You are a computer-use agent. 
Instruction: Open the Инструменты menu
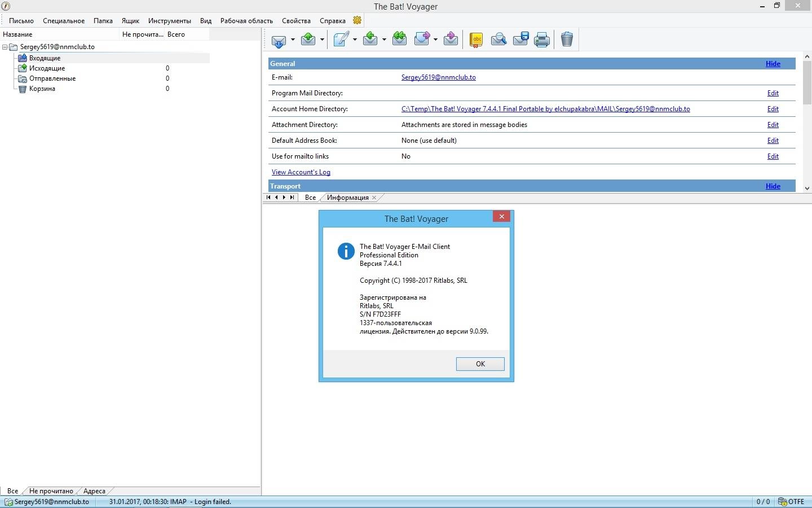point(170,21)
